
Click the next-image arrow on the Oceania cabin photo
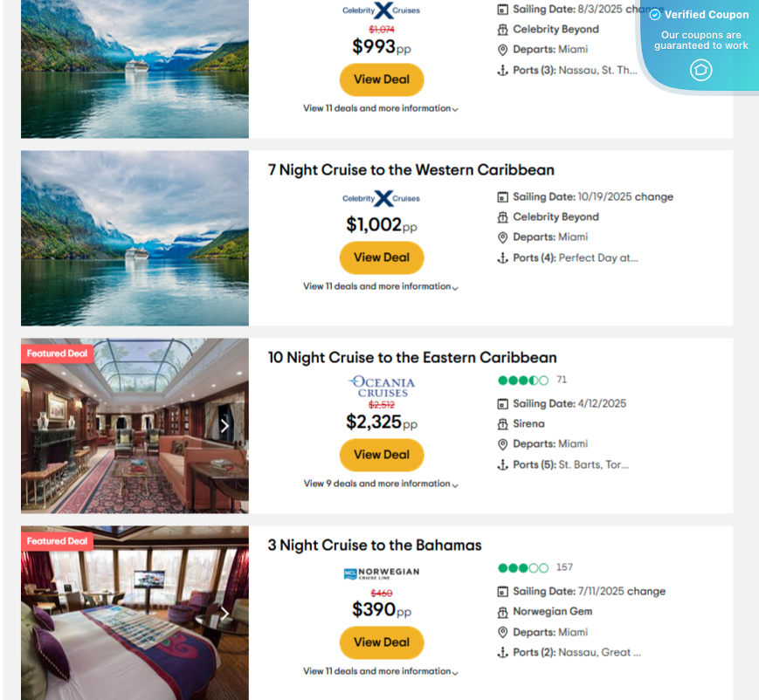click(224, 425)
